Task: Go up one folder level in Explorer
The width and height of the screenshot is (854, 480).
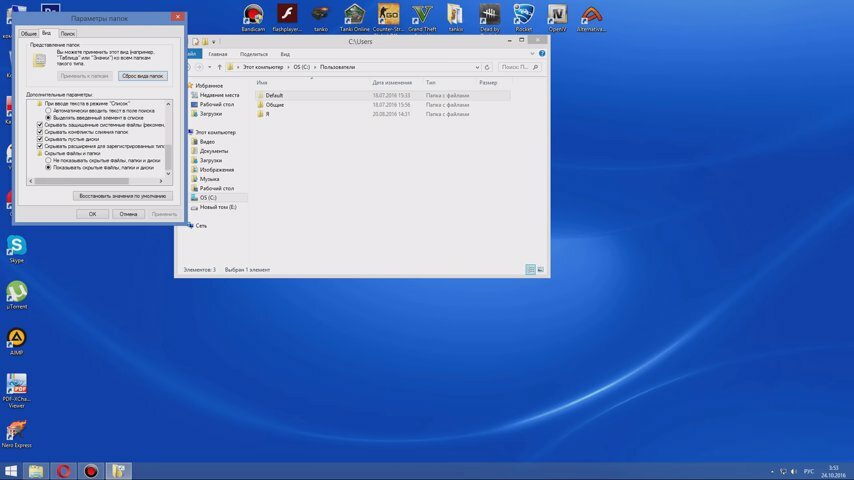Action: pos(219,67)
